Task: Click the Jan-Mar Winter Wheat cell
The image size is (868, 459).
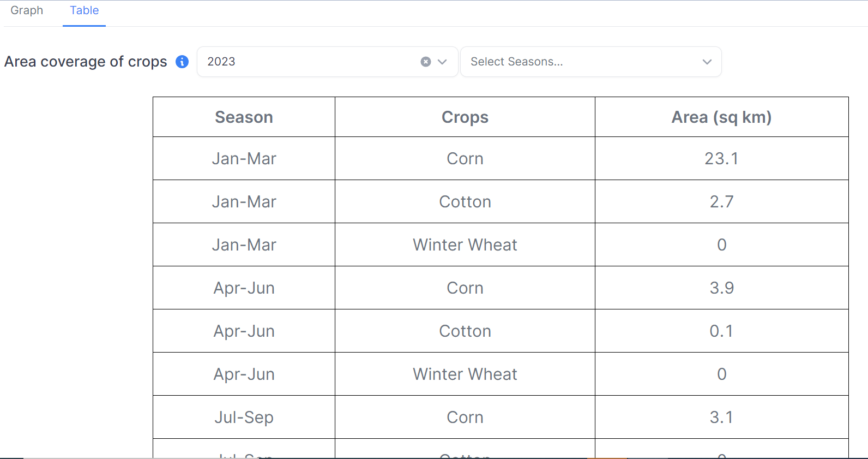Action: [465, 245]
